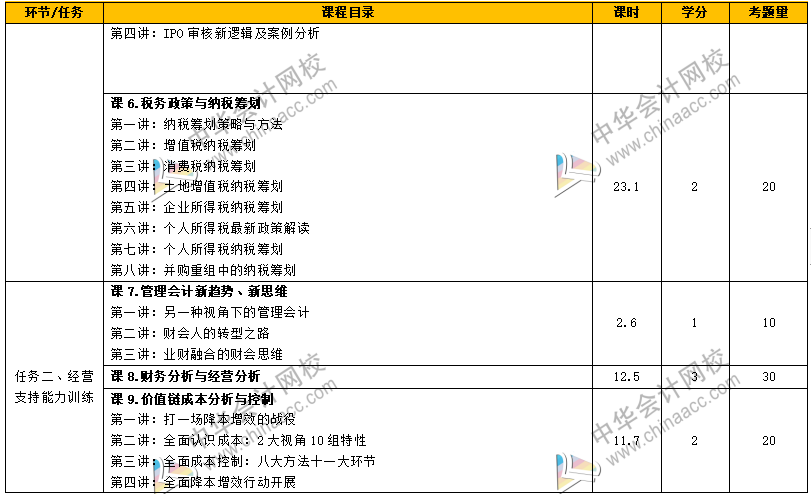The height and width of the screenshot is (494, 811).
Task: Click 考题量 value 20 in 课6 row
Action: pyautogui.click(x=769, y=187)
